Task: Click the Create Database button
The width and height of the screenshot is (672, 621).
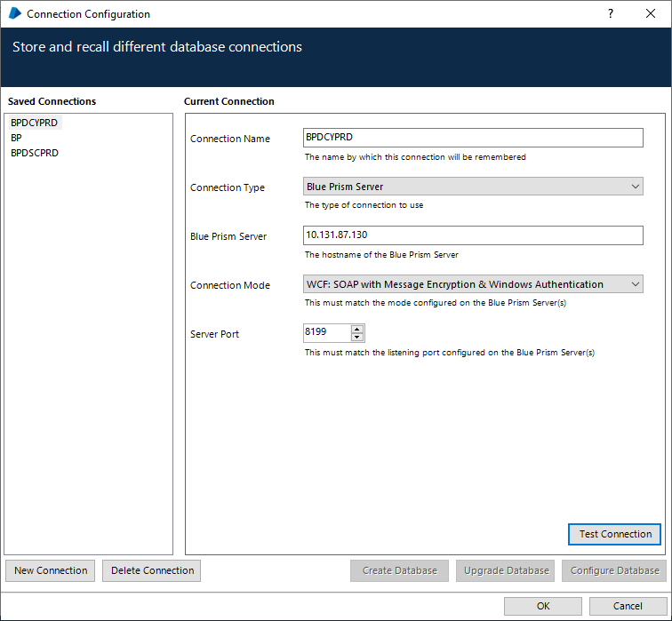Action: point(400,570)
